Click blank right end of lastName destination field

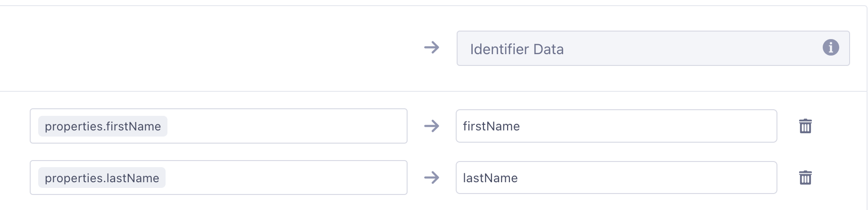click(x=736, y=178)
